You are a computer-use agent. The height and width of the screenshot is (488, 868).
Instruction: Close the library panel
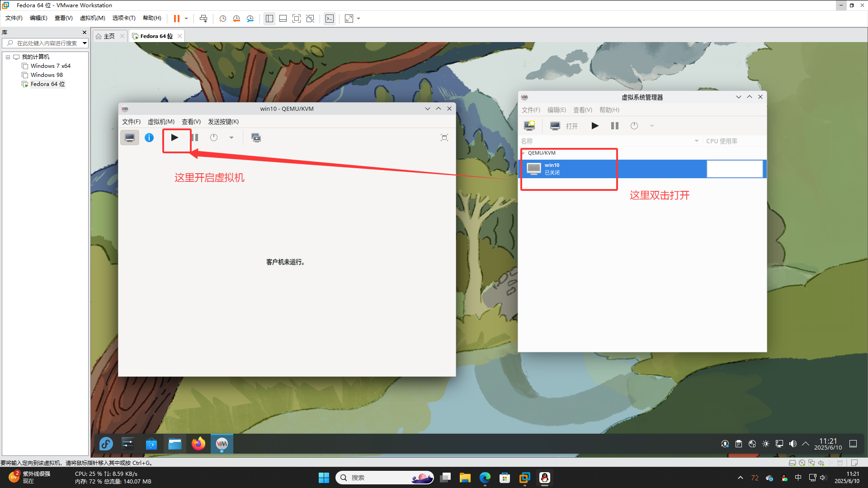coord(84,33)
